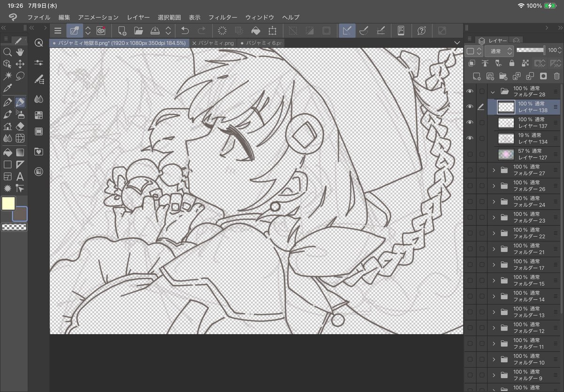The width and height of the screenshot is (564, 392).
Task: Open file with folder icon in command bar
Action: (139, 31)
